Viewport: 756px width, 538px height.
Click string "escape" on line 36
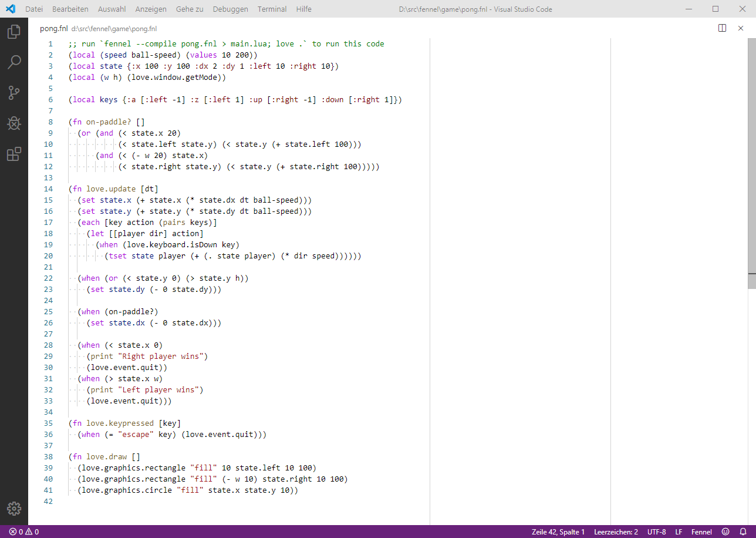point(136,434)
